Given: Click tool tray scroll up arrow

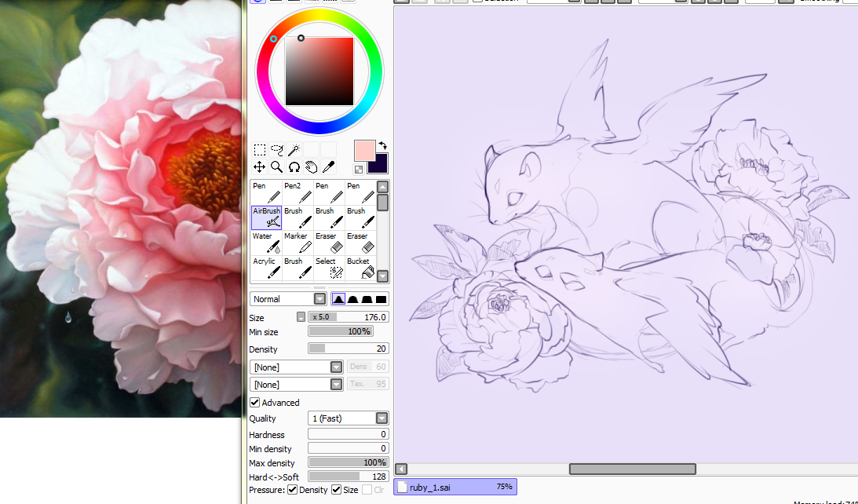Looking at the screenshot, I should click(x=383, y=187).
